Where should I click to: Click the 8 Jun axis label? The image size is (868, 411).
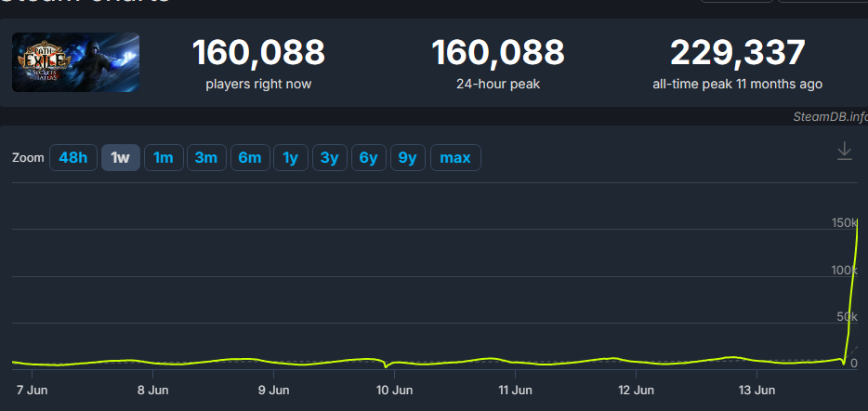click(152, 390)
